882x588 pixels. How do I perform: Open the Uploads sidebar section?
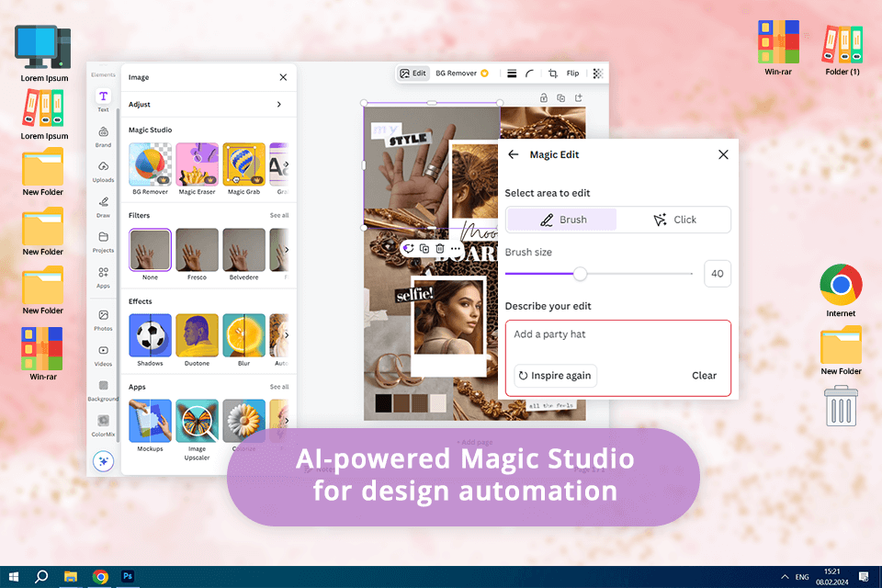(x=103, y=171)
